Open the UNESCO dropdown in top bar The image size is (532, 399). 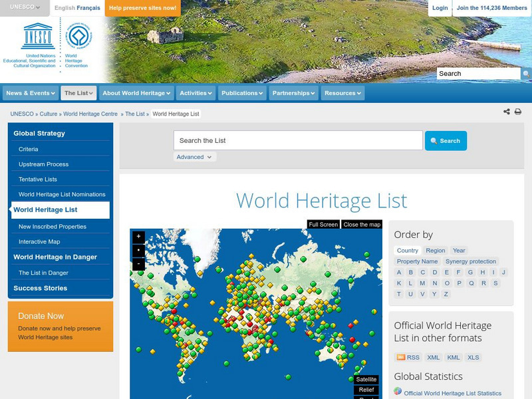point(25,8)
